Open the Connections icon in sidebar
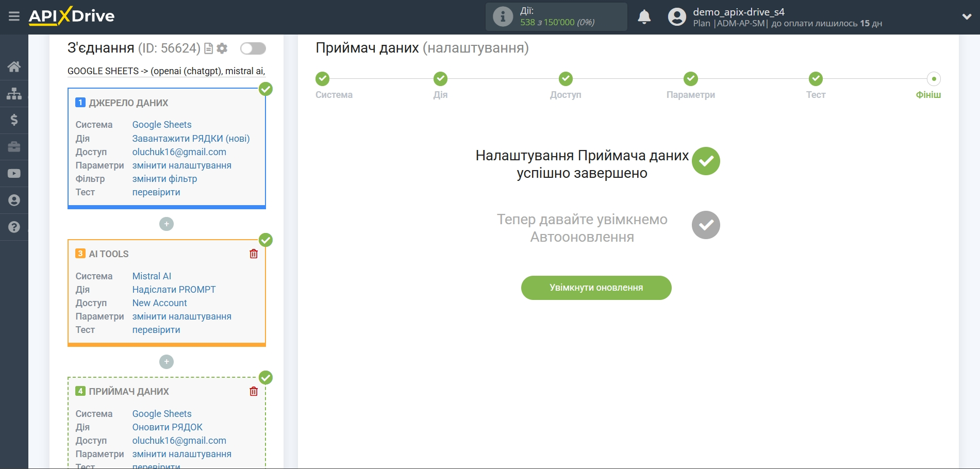 point(14,93)
